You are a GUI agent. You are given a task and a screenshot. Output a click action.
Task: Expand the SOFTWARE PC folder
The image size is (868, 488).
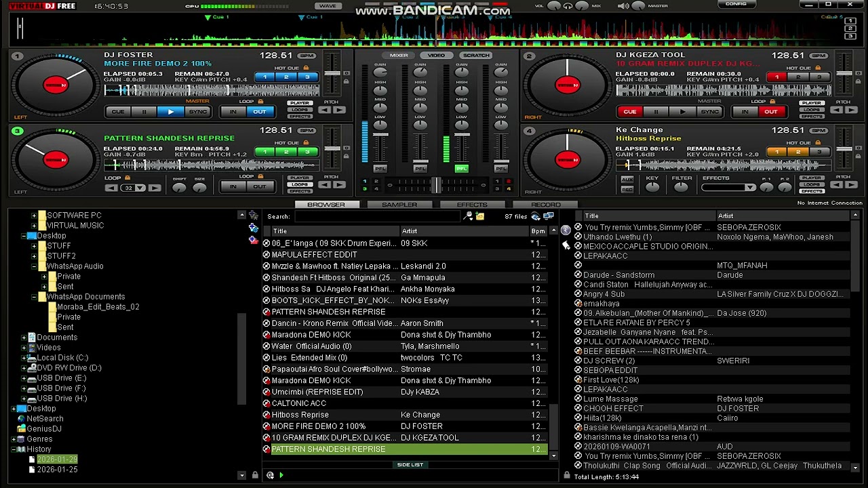point(34,216)
